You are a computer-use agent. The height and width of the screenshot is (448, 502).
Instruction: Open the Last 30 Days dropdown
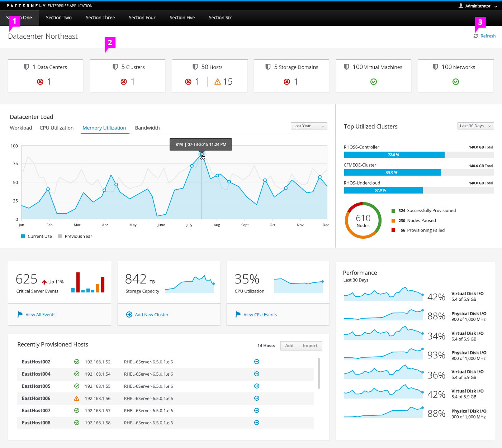click(476, 126)
